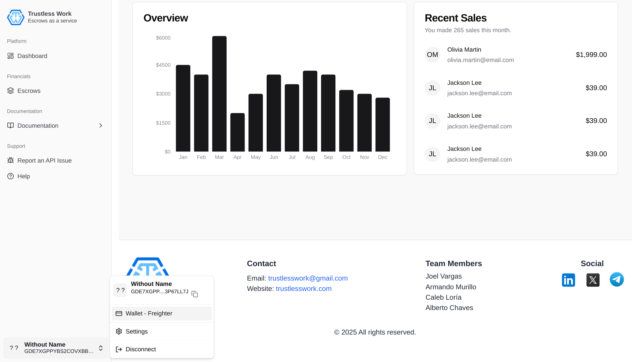
Task: Click the Trustless Work logo in the sidebar
Action: 16,17
